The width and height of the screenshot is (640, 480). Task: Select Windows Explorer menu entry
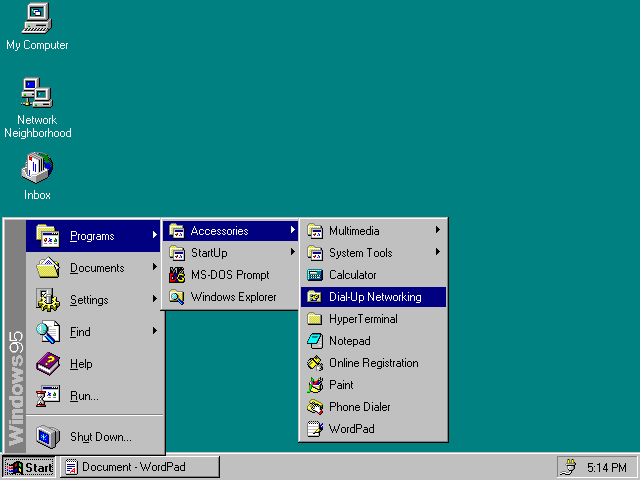230,297
